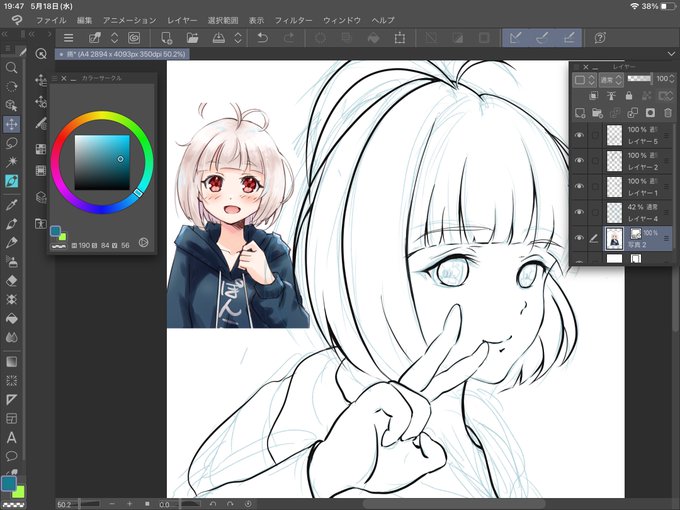Close the カラーサークル panel
This screenshot has height=510, width=680.
pos(64,78)
